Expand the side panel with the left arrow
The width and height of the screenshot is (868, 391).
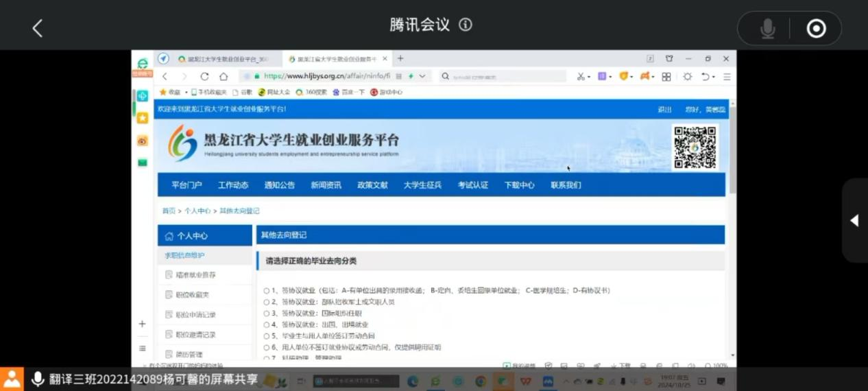click(854, 220)
